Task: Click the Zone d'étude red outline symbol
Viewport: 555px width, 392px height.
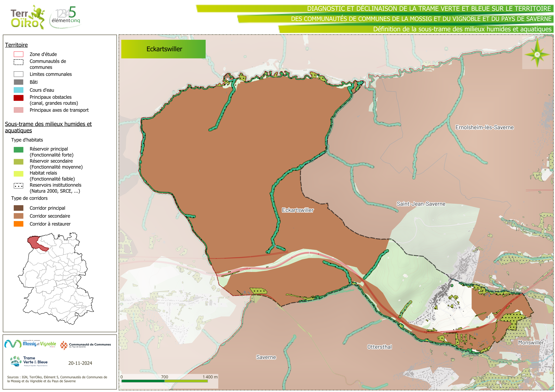Action: click(18, 54)
